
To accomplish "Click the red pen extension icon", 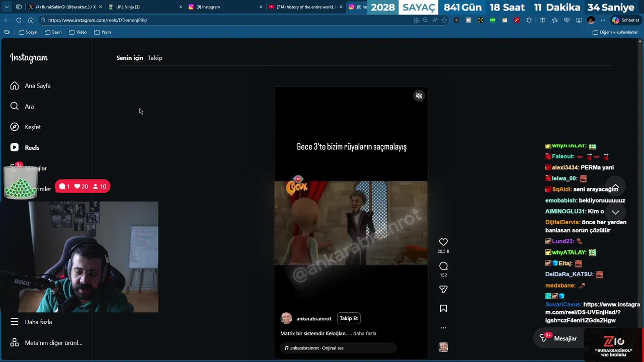I will tap(517, 20).
